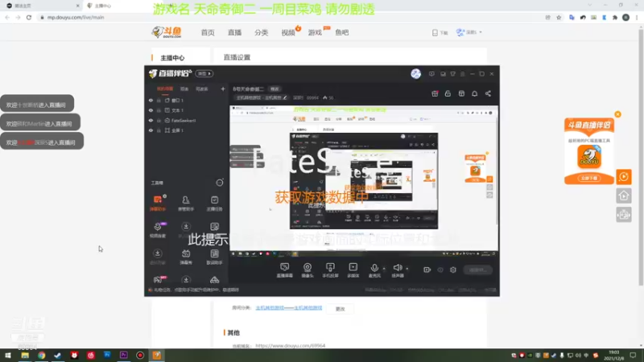Switch to the third scene tab
The width and height of the screenshot is (644, 362).
202,88
